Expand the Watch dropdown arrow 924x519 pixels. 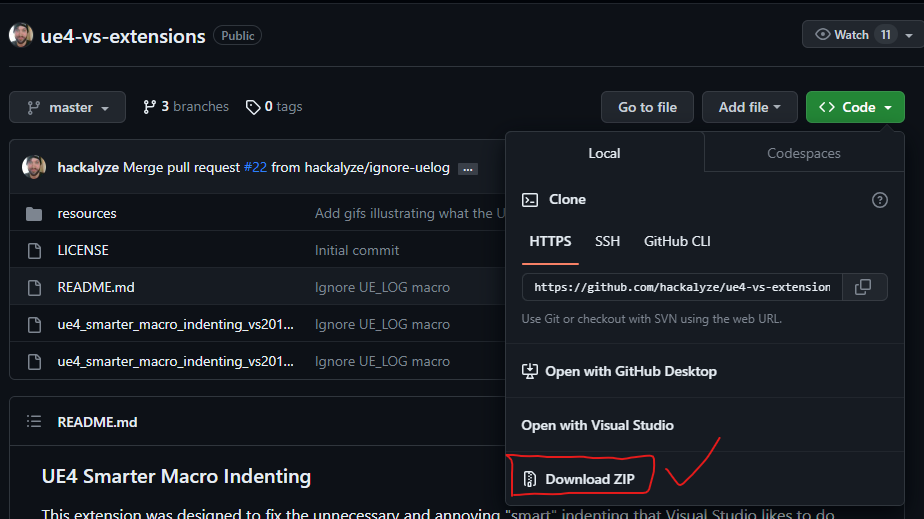909,35
